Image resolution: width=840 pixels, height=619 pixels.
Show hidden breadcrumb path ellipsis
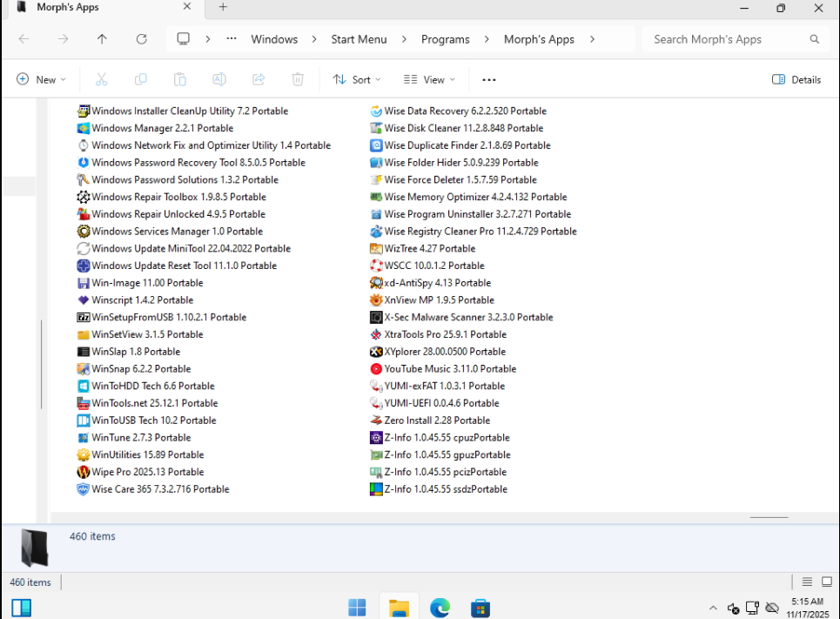click(x=232, y=39)
